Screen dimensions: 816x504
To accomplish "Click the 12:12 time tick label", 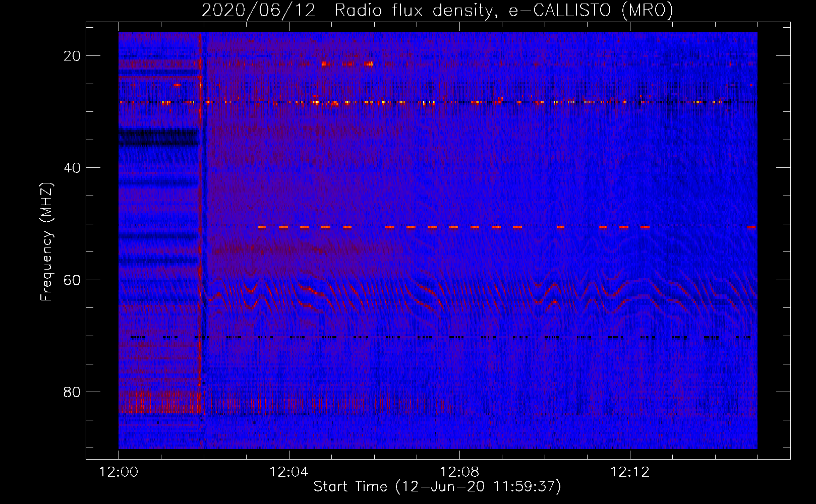I will tap(629, 472).
